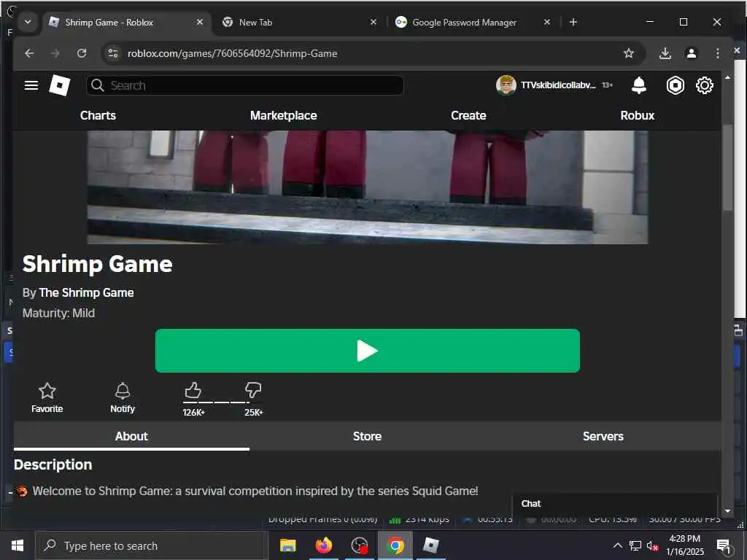Go to Create in Roblox navigation
Screen dimensions: 747x560
[469, 115]
